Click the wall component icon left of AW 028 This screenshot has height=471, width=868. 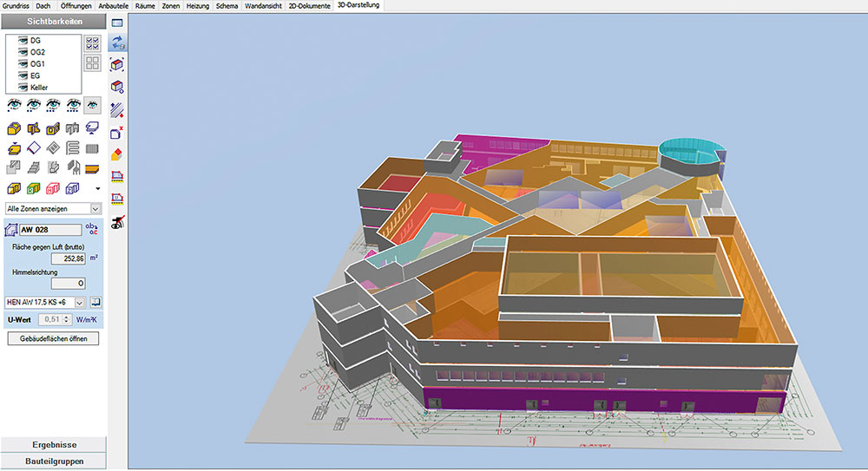coord(11,230)
